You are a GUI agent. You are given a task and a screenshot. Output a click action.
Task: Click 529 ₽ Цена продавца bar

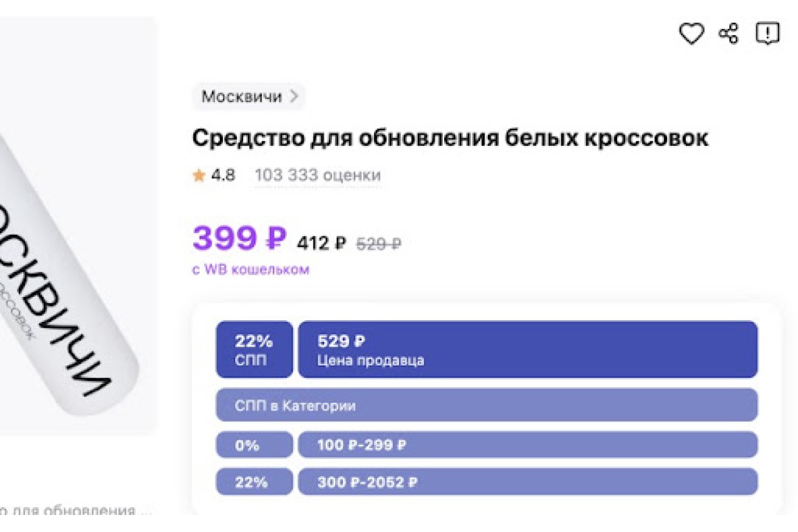(528, 350)
